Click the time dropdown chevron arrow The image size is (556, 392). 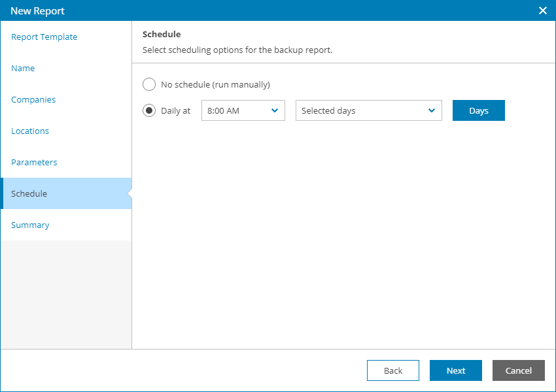(275, 110)
